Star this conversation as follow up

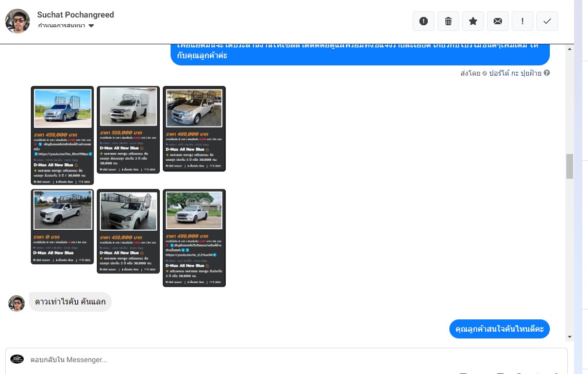[473, 21]
